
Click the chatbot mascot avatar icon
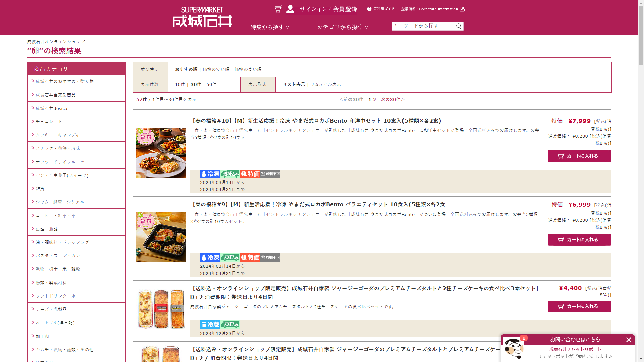514,349
